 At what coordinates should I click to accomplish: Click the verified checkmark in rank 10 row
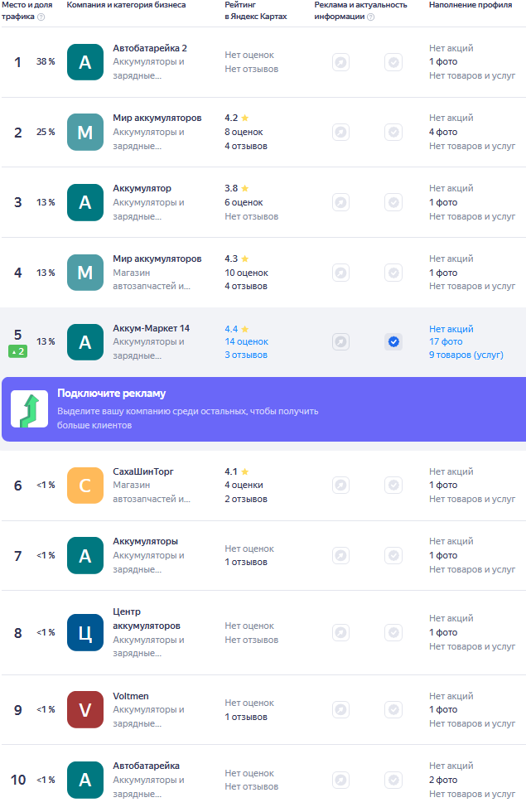[393, 780]
